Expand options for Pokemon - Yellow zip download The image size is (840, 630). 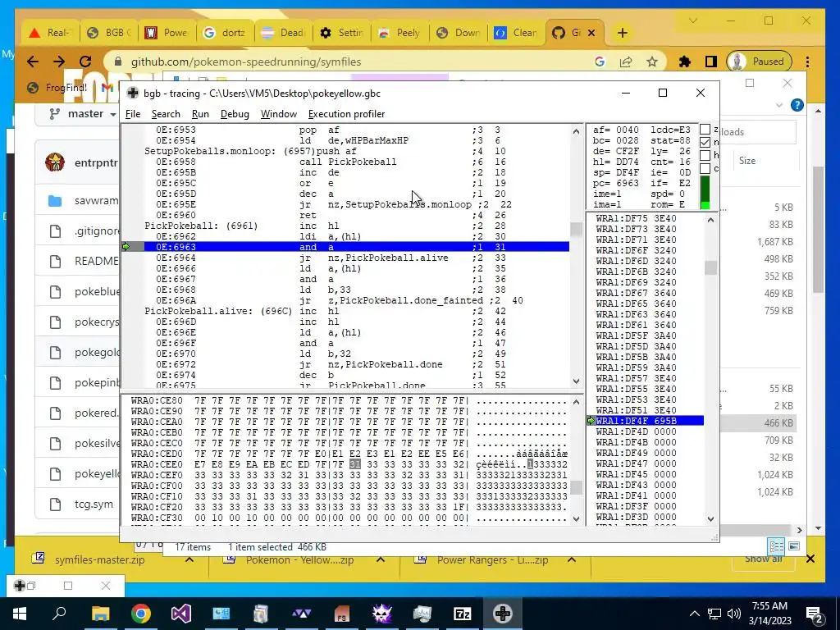click(381, 559)
